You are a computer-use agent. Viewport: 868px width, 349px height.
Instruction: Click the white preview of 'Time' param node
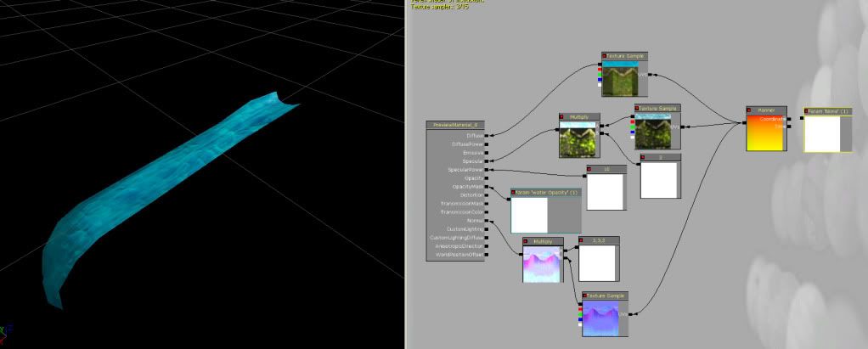822,134
